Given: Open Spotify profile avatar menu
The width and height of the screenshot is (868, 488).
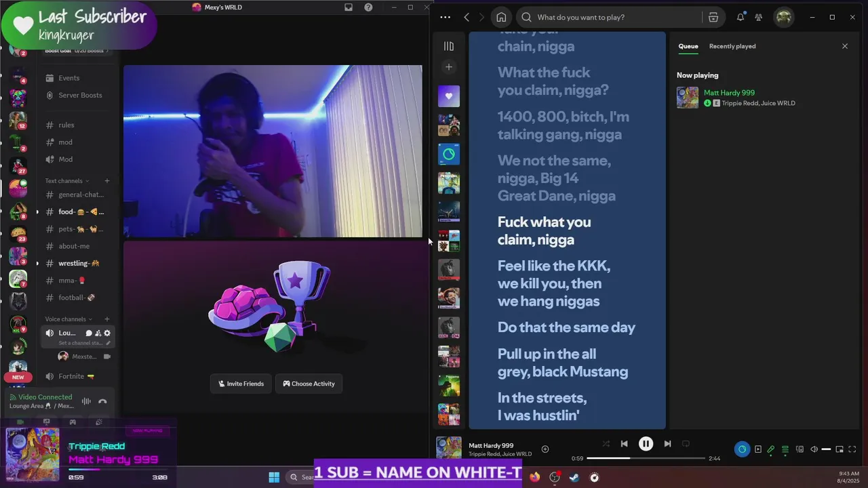Looking at the screenshot, I should (784, 17).
